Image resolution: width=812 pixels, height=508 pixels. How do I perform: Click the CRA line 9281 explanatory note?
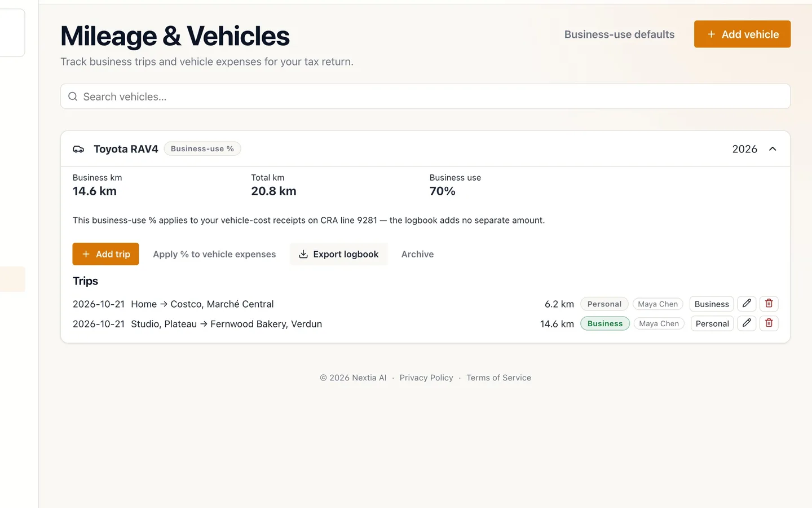click(308, 220)
